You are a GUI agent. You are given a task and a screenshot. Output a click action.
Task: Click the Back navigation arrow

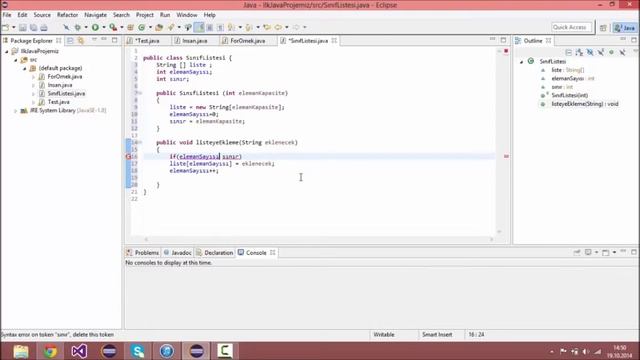[278, 27]
